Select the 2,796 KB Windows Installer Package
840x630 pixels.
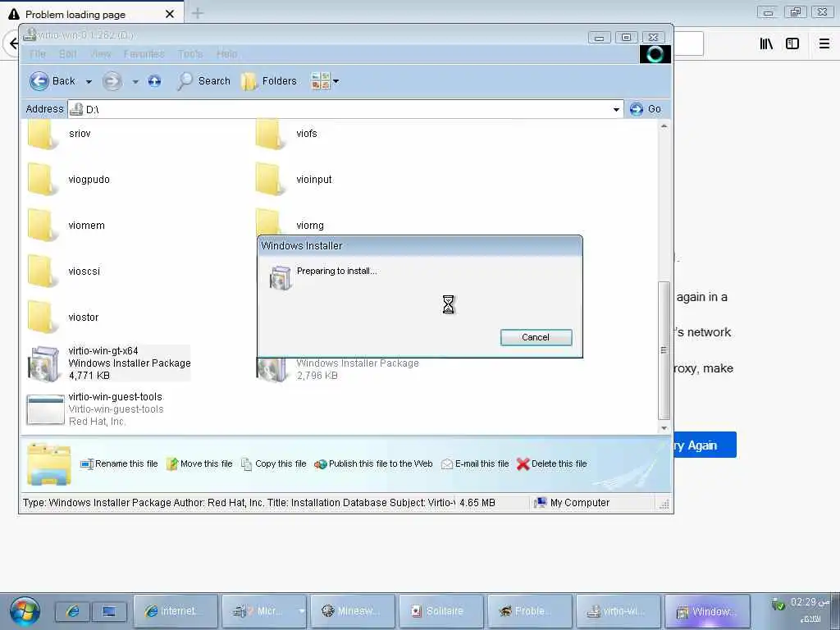(x=337, y=369)
